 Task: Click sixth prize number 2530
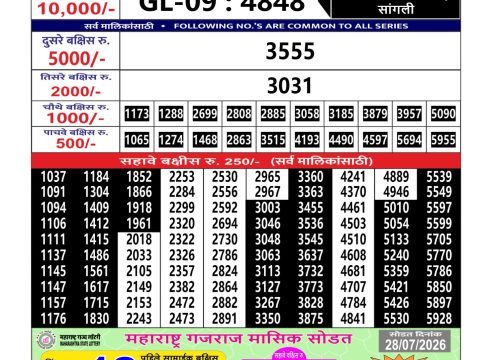[x=225, y=177]
